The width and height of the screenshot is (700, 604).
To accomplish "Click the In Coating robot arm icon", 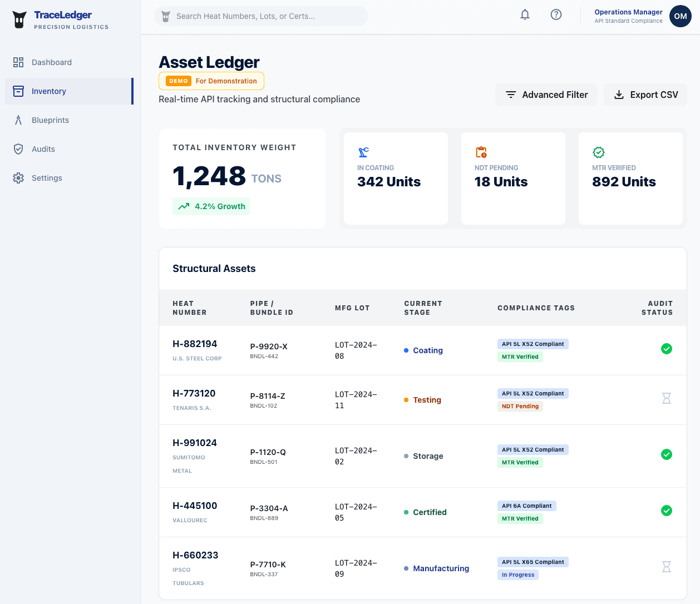I will [x=363, y=152].
